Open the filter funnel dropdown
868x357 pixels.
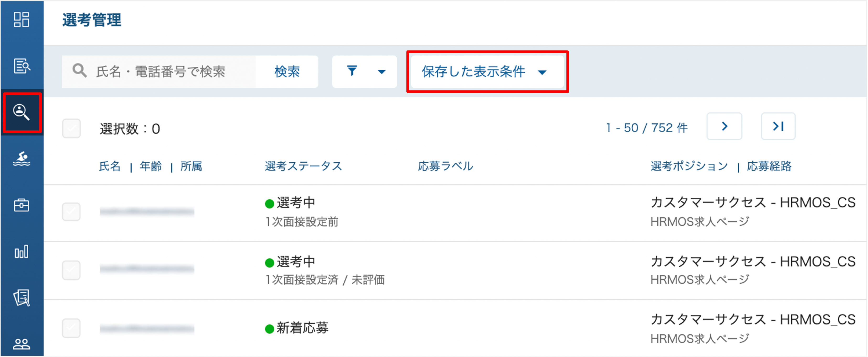(365, 72)
